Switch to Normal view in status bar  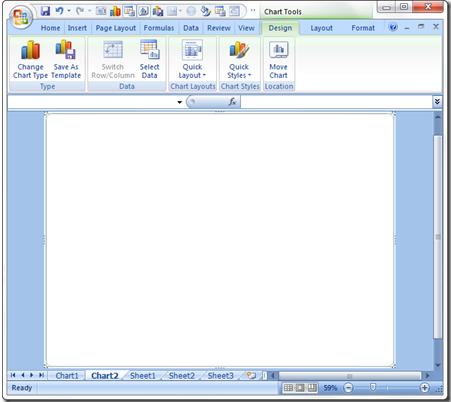click(x=288, y=388)
